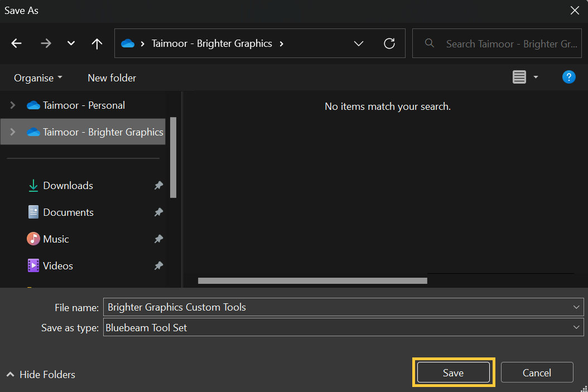Unpin Downloads from Quick access
Screen dimensions: 588x392
[x=158, y=185]
